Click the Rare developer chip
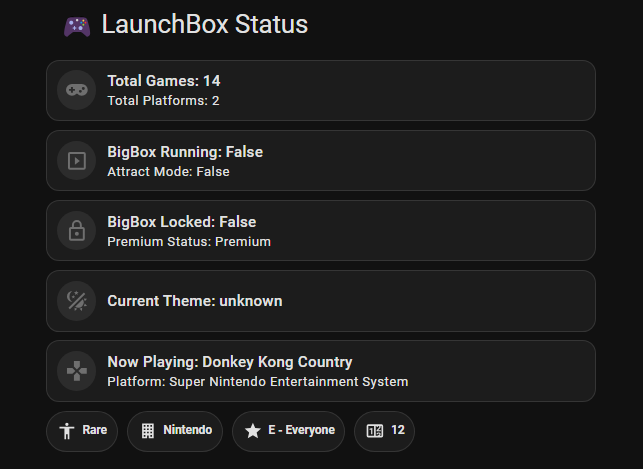This screenshot has width=643, height=469. (x=82, y=431)
